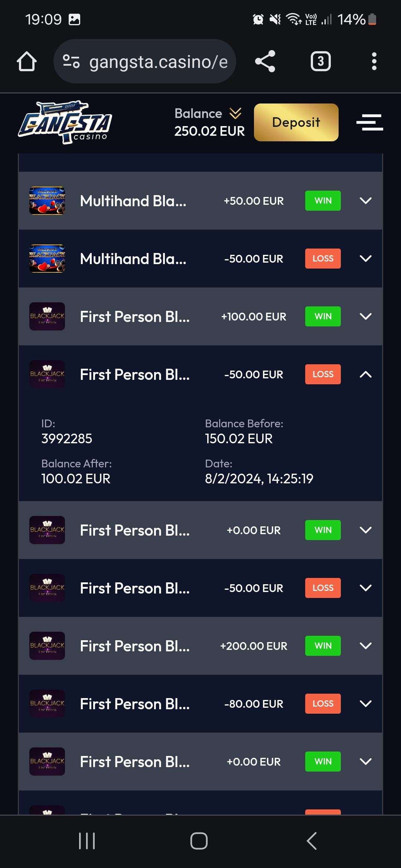This screenshot has width=401, height=868.
Task: Collapse the expanded First Person Blackjack entry
Action: 365,374
